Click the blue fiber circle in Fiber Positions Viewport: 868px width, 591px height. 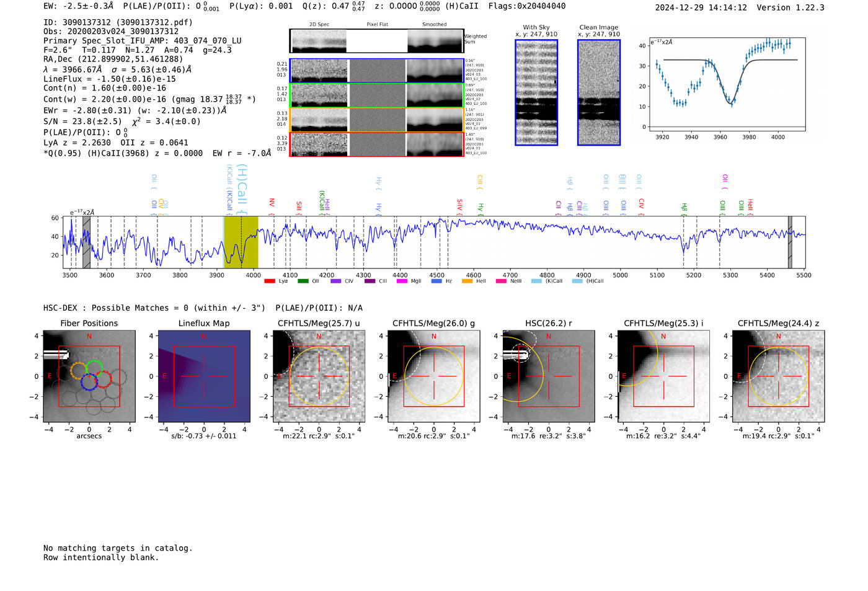(x=89, y=381)
